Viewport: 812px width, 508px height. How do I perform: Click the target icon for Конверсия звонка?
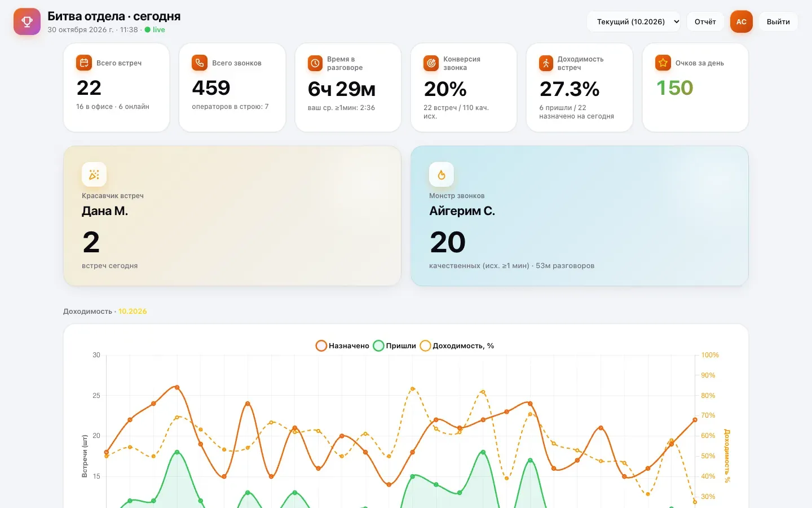(431, 63)
